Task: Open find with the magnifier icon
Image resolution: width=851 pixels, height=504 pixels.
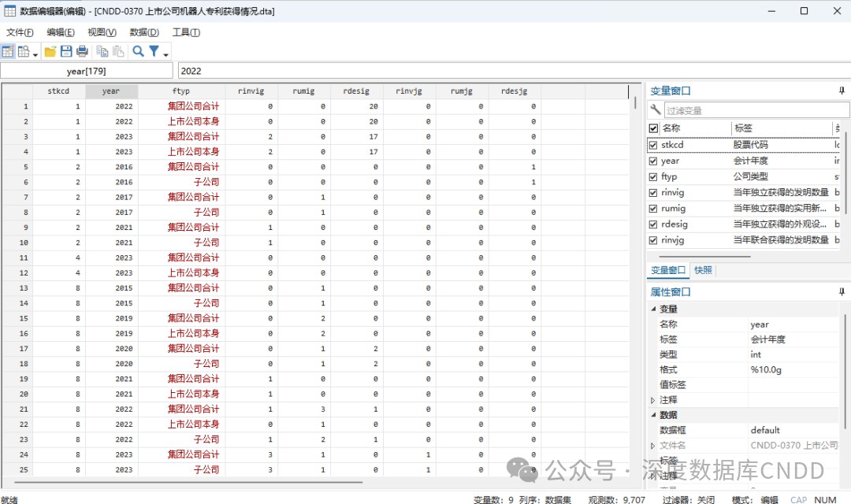Action: 139,51
